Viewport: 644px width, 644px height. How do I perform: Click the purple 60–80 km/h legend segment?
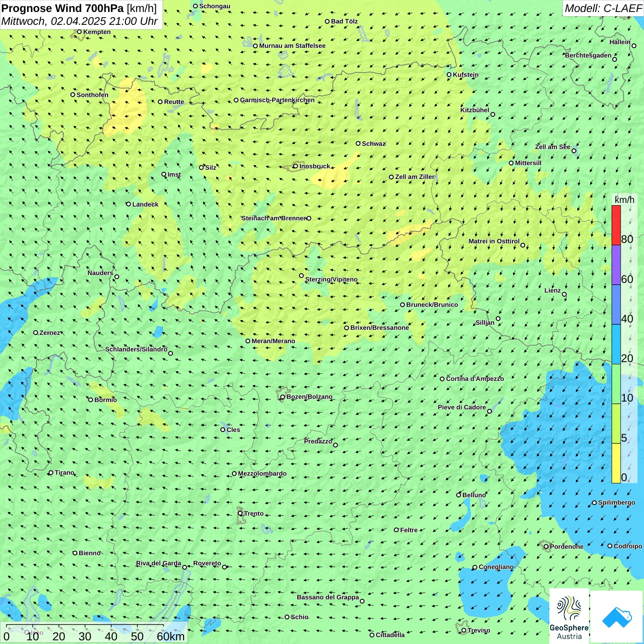[616, 265]
